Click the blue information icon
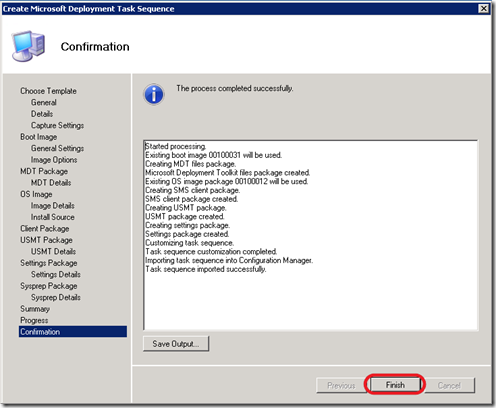The image size is (496, 408). point(154,94)
